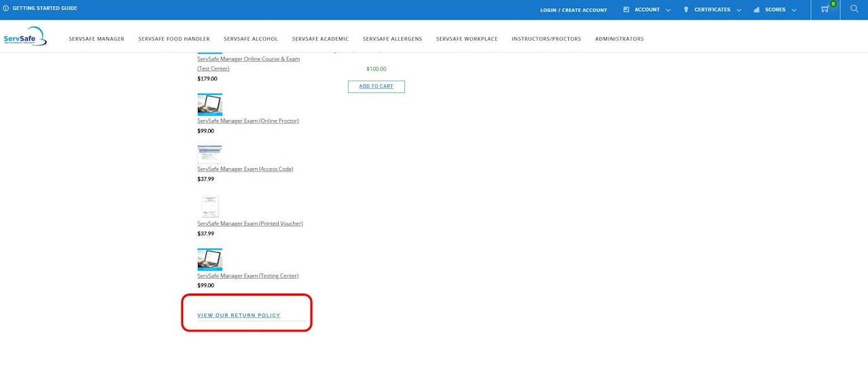Click the $37.99 price under Printed Voucher

(205, 233)
